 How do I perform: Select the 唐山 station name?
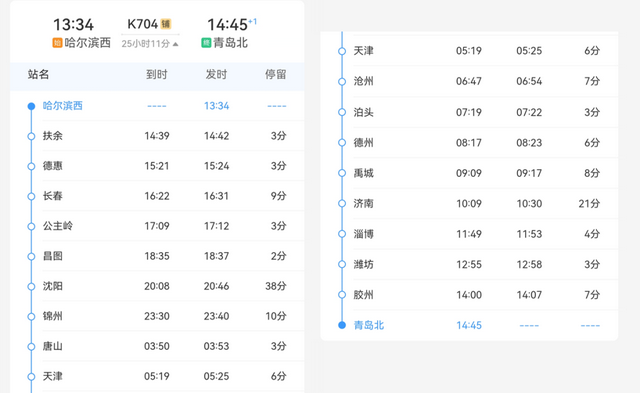coord(53,346)
